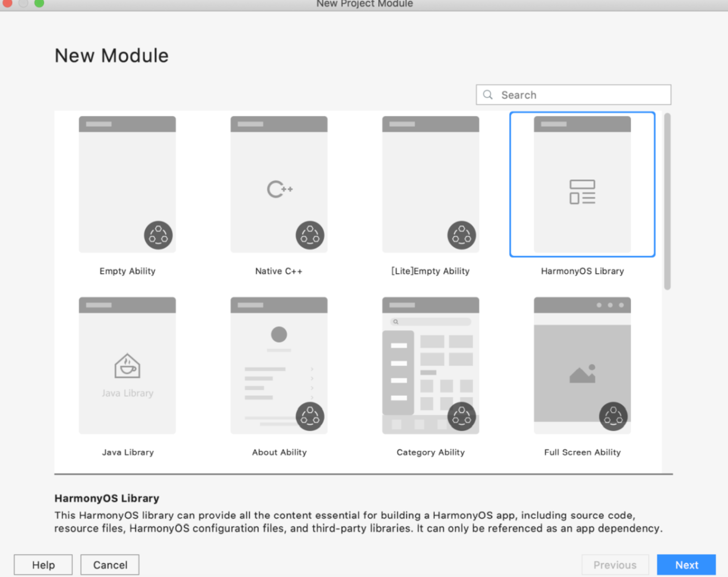
Task: Click the magnifier icon in the search box
Action: 488,94
